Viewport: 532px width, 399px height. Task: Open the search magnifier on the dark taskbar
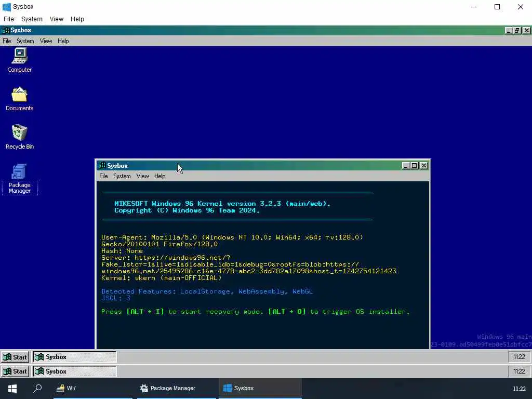37,388
